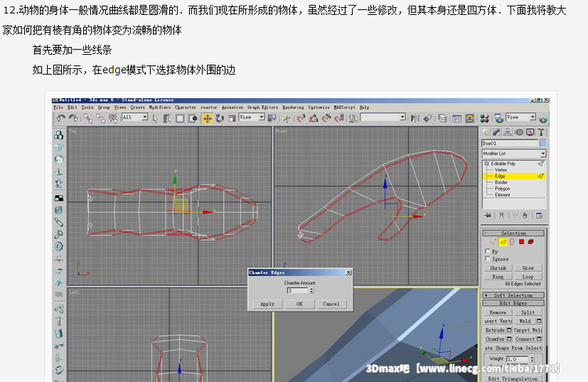Open the MAXScript menu

pos(344,107)
